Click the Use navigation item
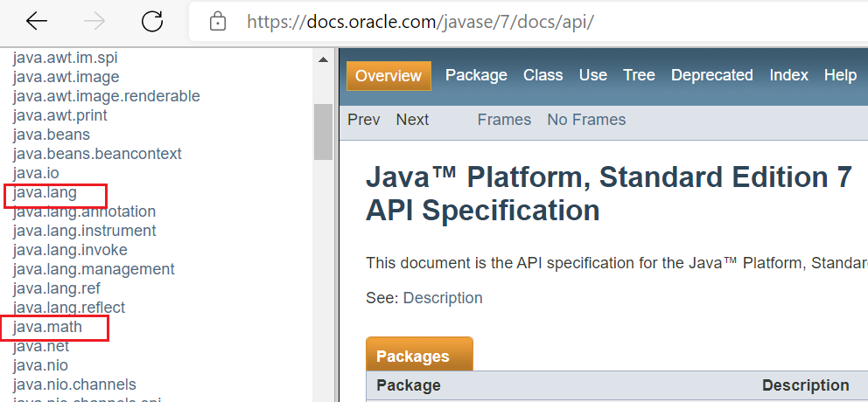The width and height of the screenshot is (868, 402). point(593,75)
